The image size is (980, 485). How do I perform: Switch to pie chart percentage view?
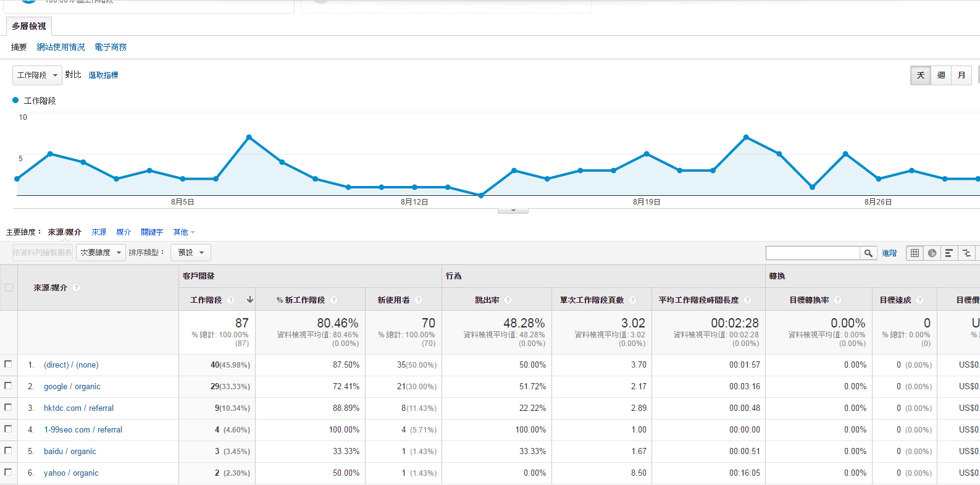pos(932,253)
